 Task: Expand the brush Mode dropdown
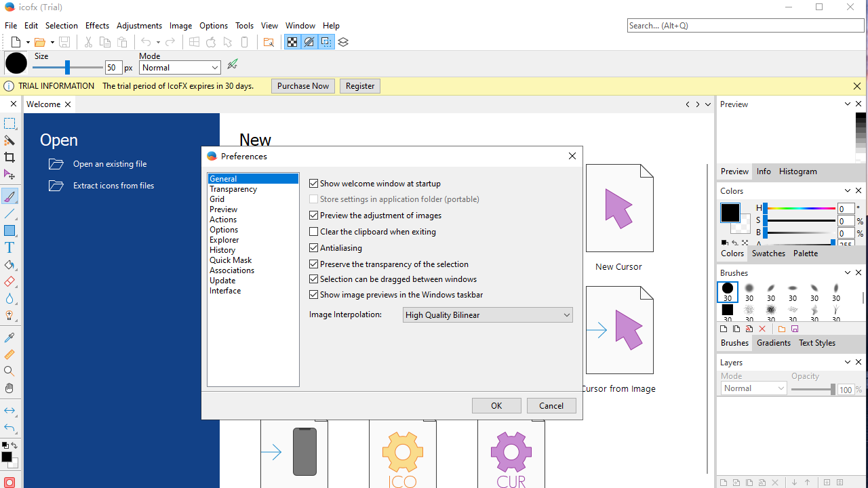[180, 68]
